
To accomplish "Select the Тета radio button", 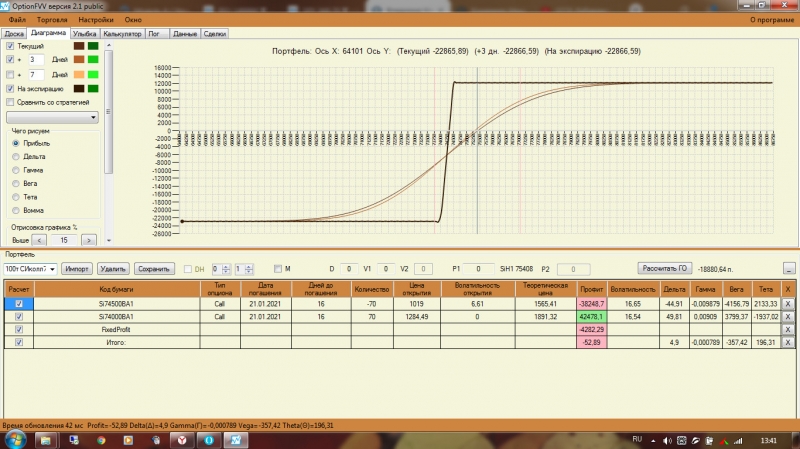I will tap(16, 197).
